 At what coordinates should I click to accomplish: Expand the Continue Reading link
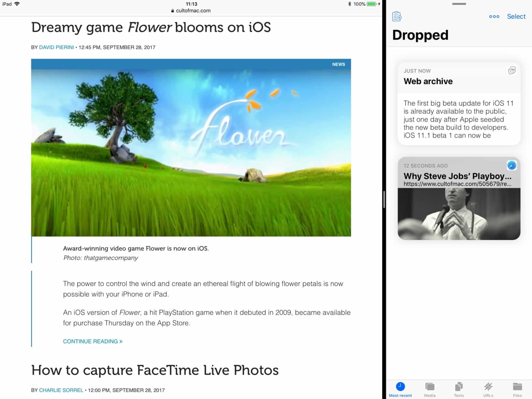point(92,341)
